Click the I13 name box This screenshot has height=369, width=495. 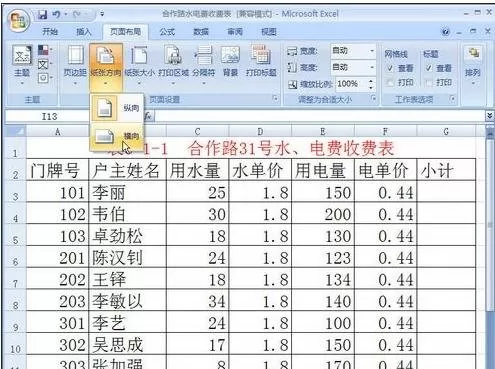[49, 117]
